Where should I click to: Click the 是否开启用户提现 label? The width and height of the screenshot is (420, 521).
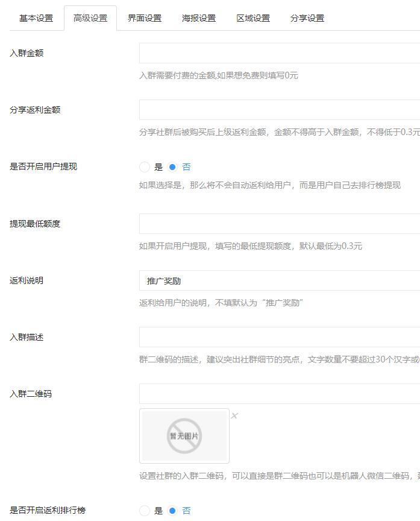click(x=43, y=167)
